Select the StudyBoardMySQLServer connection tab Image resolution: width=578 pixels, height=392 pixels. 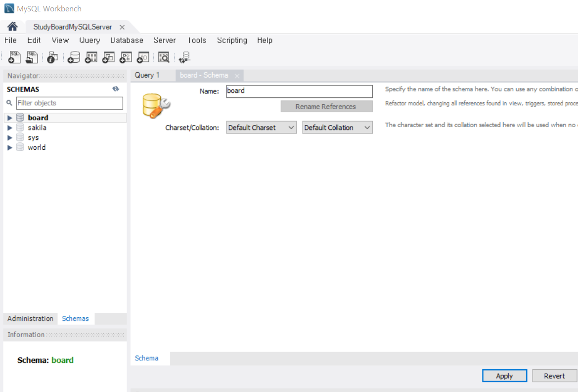[73, 27]
